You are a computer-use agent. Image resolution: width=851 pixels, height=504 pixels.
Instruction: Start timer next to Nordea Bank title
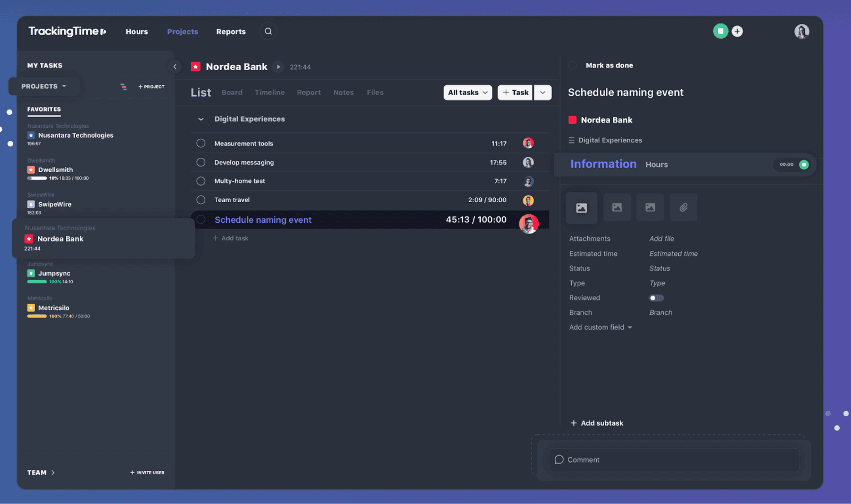click(x=278, y=67)
